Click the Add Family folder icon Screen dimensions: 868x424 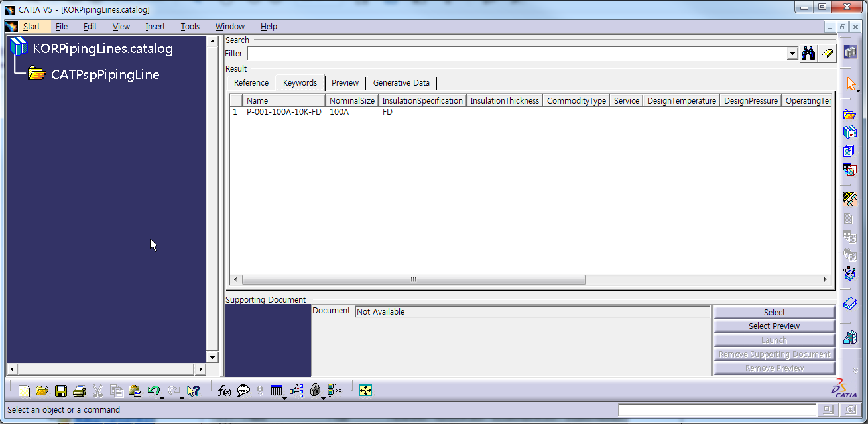[849, 115]
